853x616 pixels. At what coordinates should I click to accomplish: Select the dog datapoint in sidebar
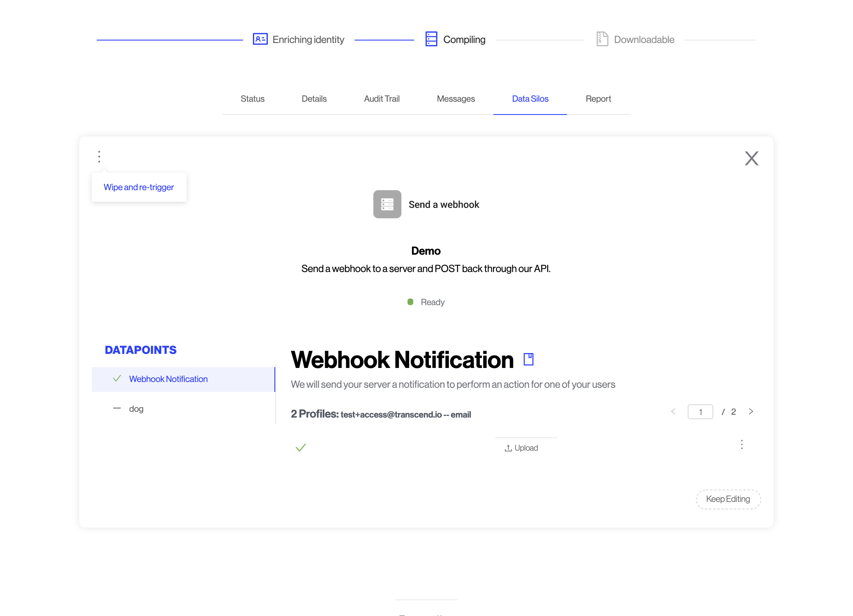[183, 409]
